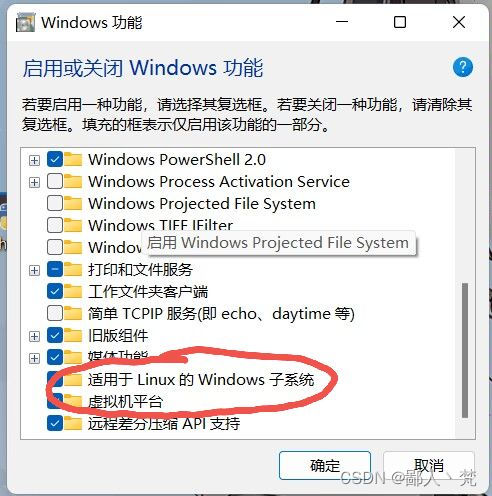Open the blue help question mark icon

point(463,67)
